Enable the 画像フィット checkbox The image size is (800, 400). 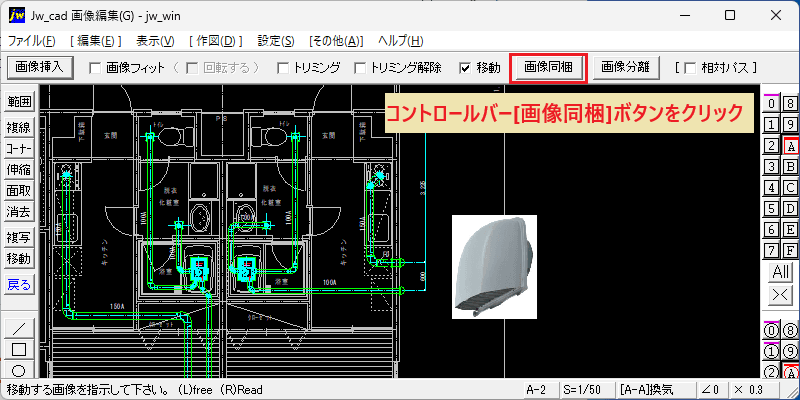point(94,68)
